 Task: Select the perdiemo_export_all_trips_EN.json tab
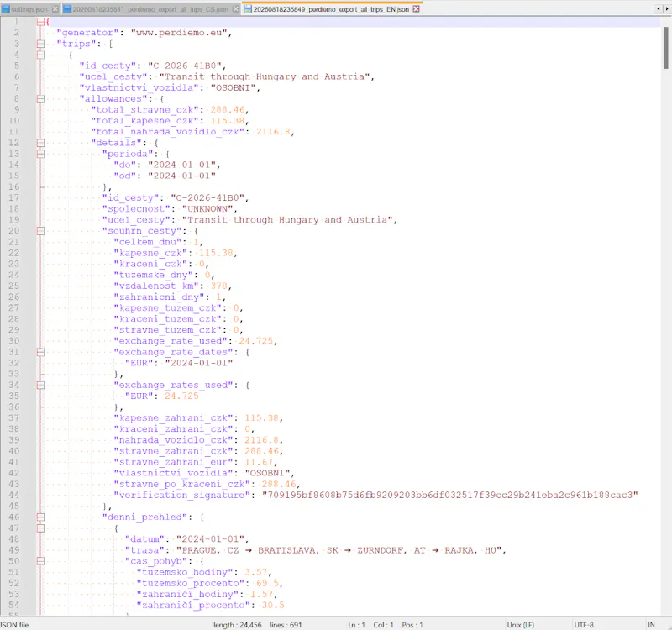tap(331, 9)
